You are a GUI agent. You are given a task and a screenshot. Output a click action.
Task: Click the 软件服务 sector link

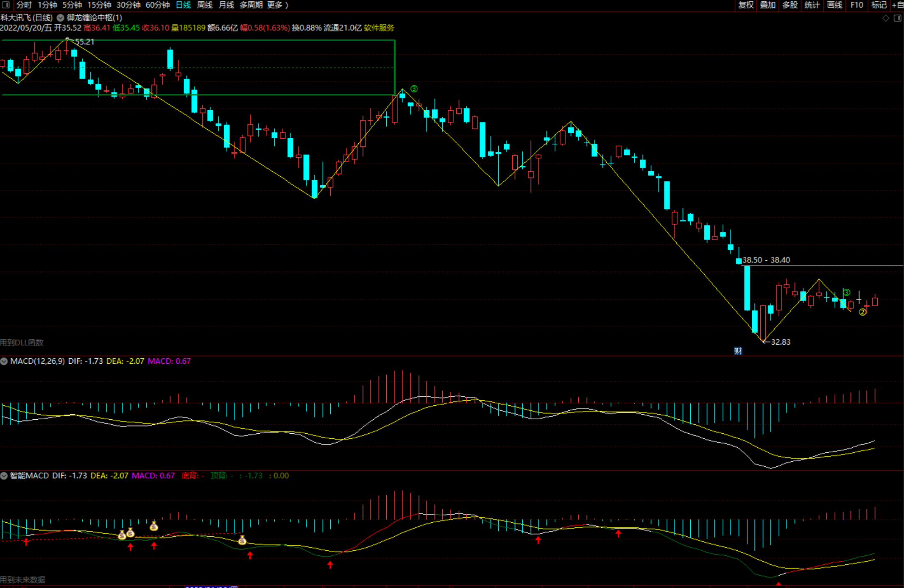coord(379,28)
